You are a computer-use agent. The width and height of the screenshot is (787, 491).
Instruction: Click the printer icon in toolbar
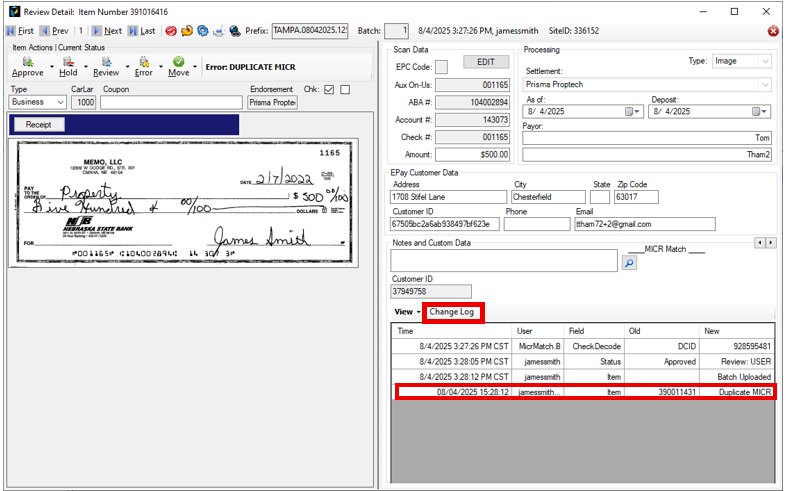218,31
